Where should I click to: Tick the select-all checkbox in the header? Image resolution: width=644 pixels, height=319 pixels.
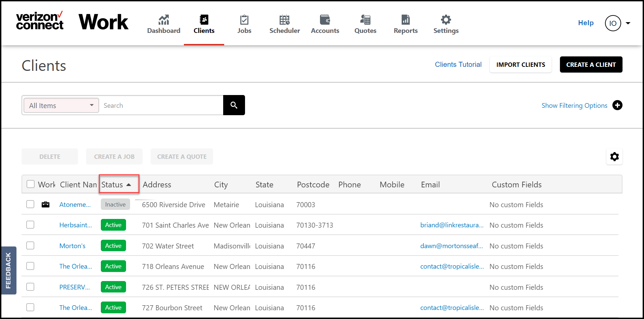[31, 184]
